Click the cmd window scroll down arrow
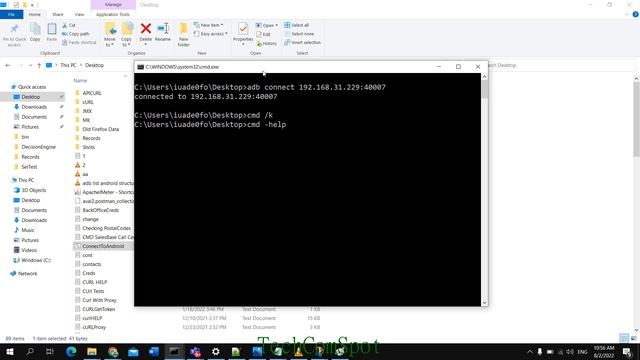 484,302
